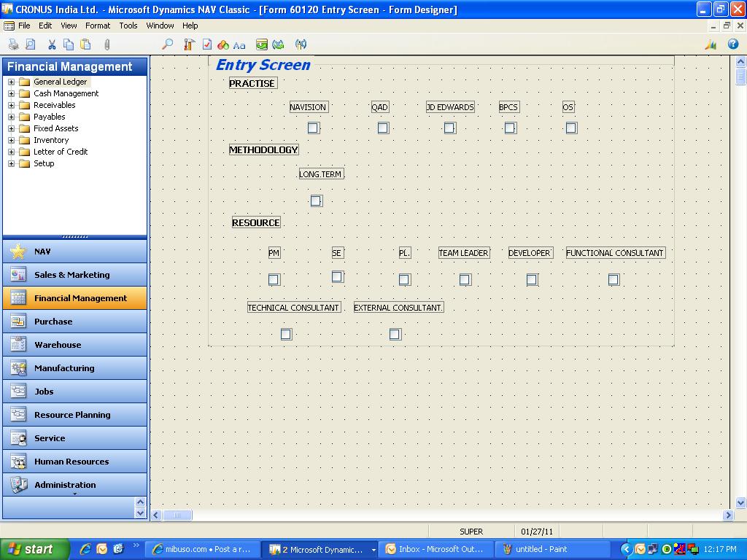The width and height of the screenshot is (747, 560).
Task: Open the Sales & Marketing menu
Action: 75,275
